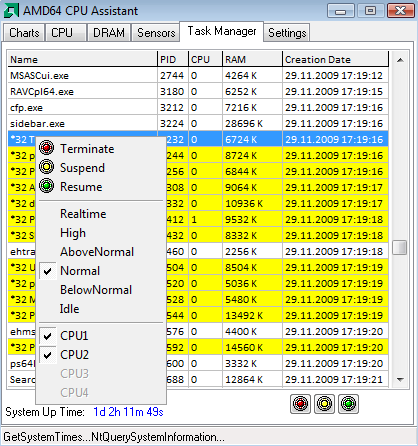Click the yellow suspend button below the list
The image size is (418, 446).
pyautogui.click(x=324, y=404)
